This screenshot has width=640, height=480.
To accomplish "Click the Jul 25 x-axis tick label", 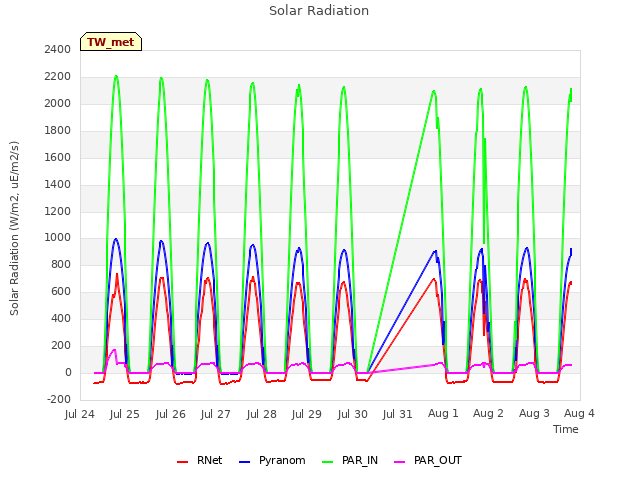I will [124, 414].
